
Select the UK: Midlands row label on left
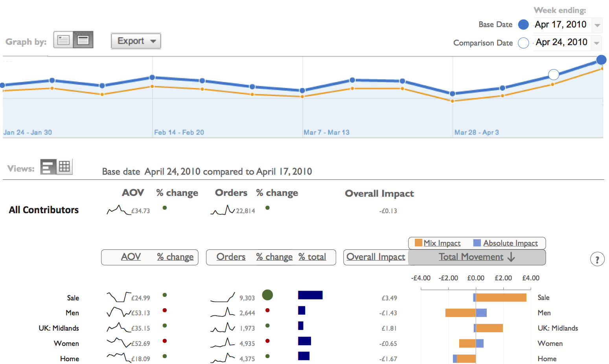(x=59, y=328)
